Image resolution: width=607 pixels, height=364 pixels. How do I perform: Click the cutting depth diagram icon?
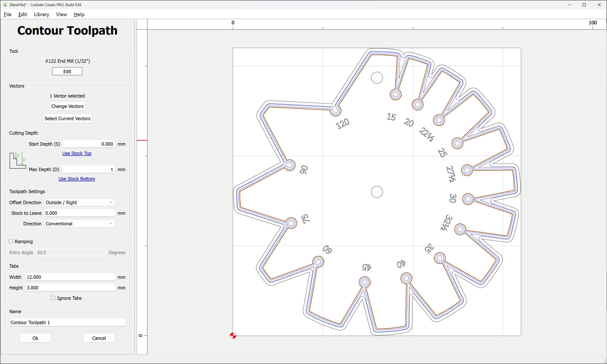click(x=17, y=161)
